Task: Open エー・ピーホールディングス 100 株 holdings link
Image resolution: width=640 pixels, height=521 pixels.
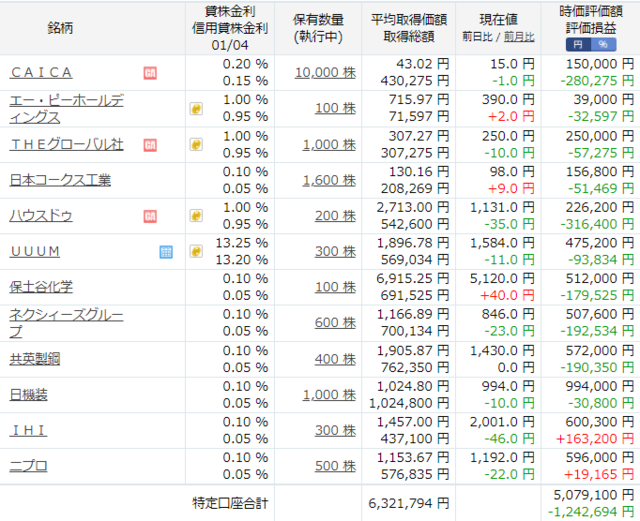Action: pos(336,108)
